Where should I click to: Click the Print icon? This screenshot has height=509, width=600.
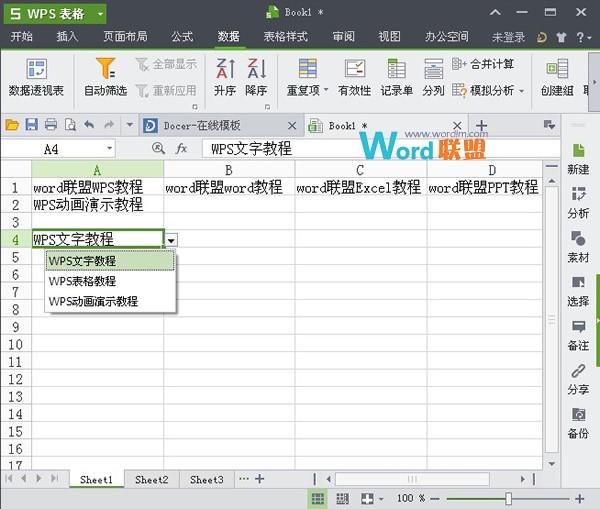pyautogui.click(x=51, y=125)
